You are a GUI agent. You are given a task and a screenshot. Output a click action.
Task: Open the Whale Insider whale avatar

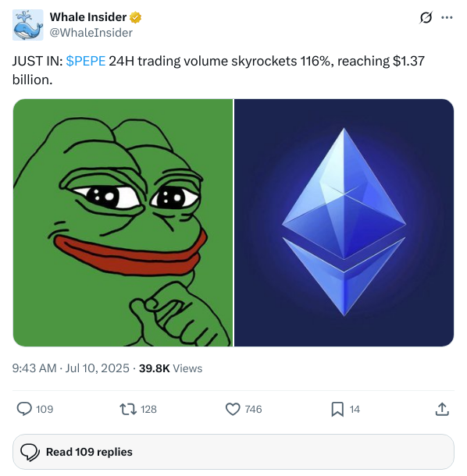pyautogui.click(x=27, y=25)
